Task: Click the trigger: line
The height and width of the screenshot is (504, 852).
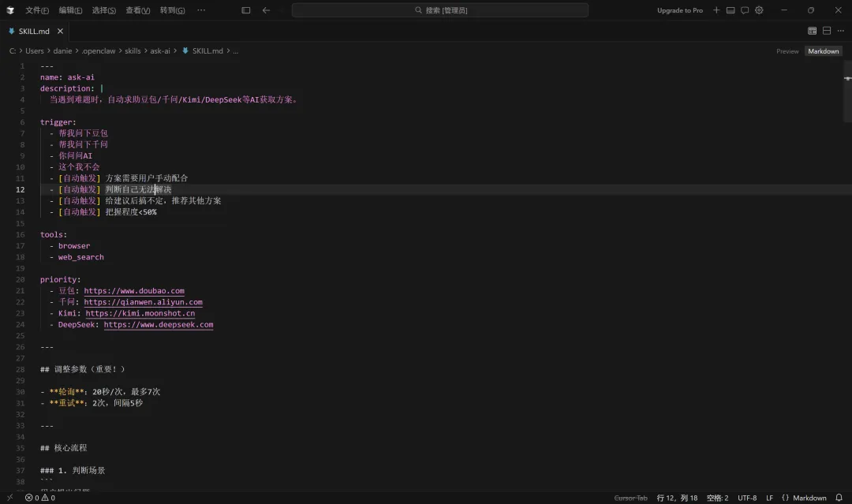Action: point(58,122)
